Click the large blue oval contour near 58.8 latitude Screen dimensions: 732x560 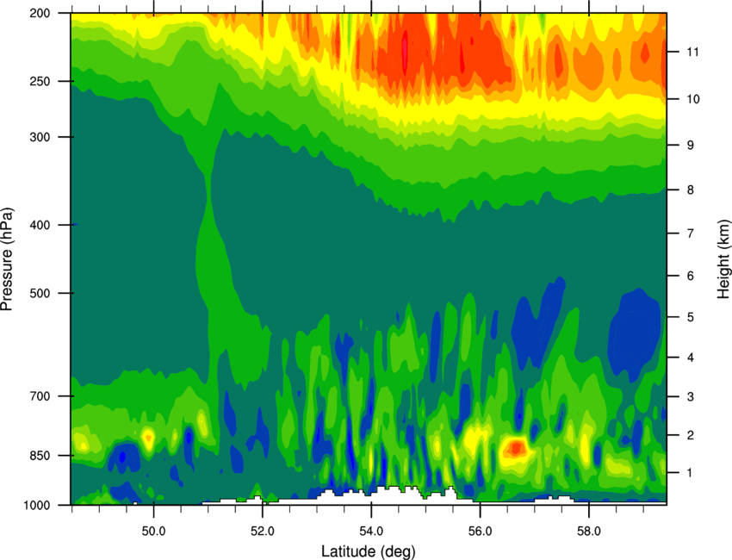pyautogui.click(x=635, y=333)
